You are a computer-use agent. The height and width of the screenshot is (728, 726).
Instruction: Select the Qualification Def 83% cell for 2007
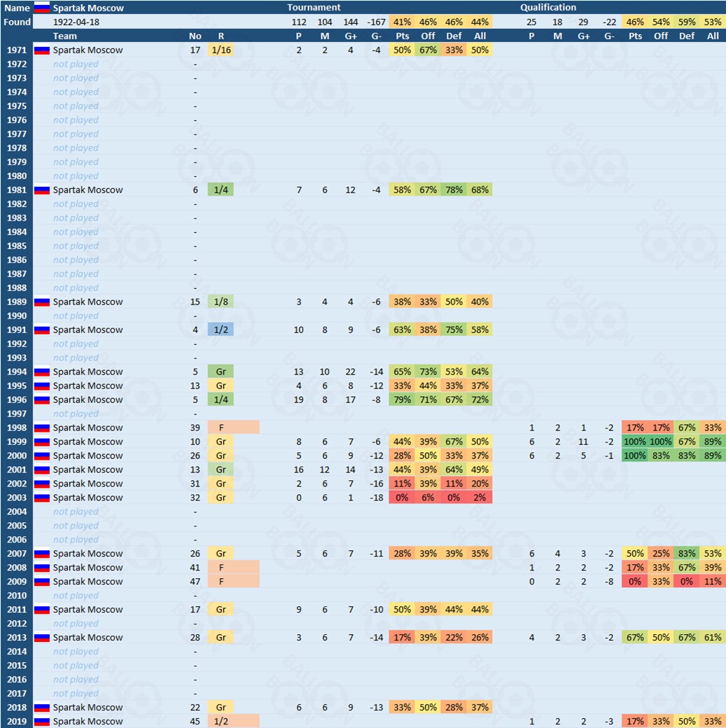pyautogui.click(x=687, y=554)
